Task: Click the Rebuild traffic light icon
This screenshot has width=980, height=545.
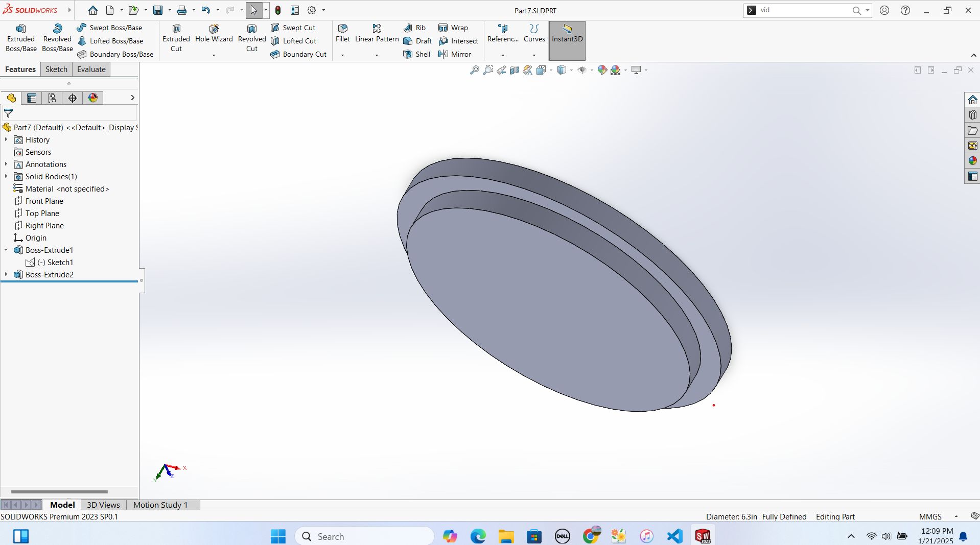Action: [x=278, y=10]
